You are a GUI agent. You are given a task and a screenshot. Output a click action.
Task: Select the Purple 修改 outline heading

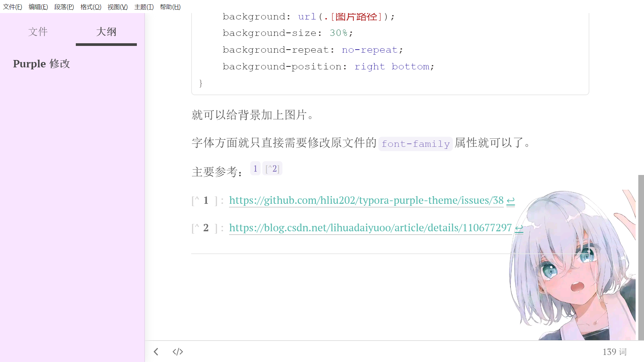point(42,64)
